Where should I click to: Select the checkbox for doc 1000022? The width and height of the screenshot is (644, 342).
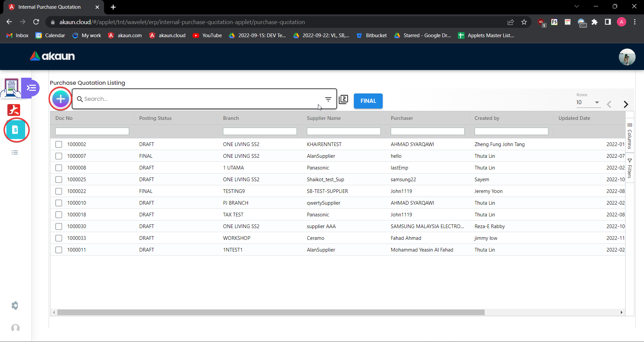(59, 191)
